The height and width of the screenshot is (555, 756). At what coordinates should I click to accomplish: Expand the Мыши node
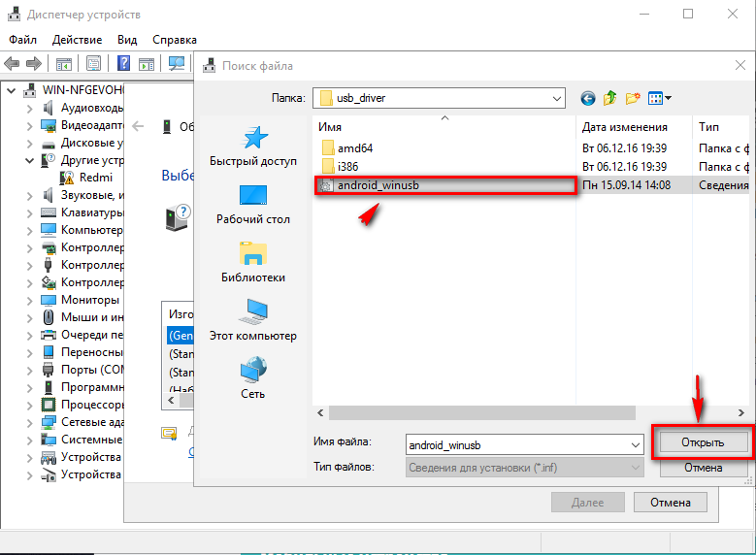pos(29,317)
